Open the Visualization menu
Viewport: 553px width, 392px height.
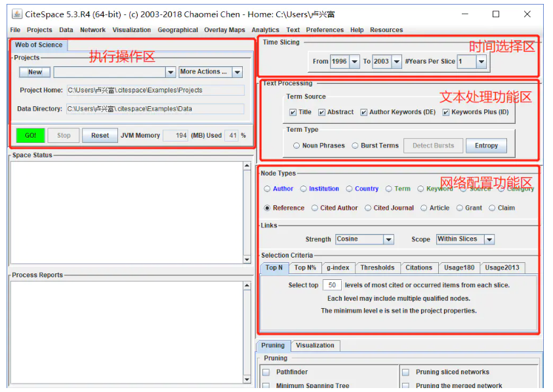pos(132,30)
